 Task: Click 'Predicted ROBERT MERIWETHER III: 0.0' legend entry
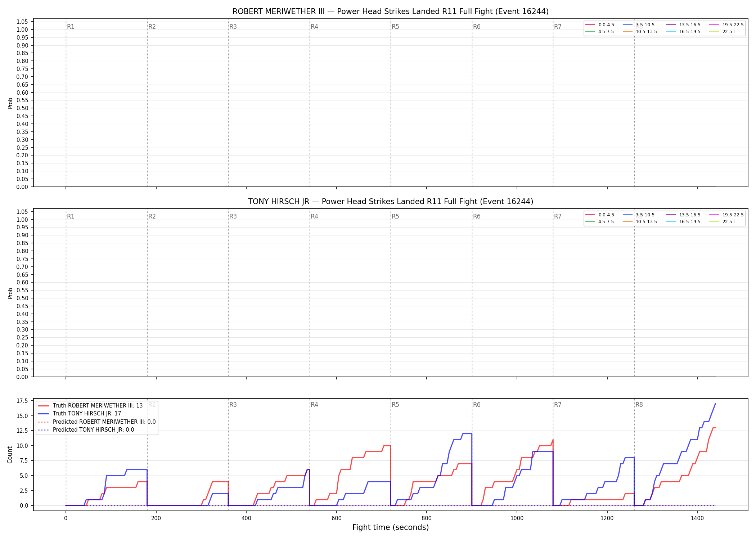97,422
